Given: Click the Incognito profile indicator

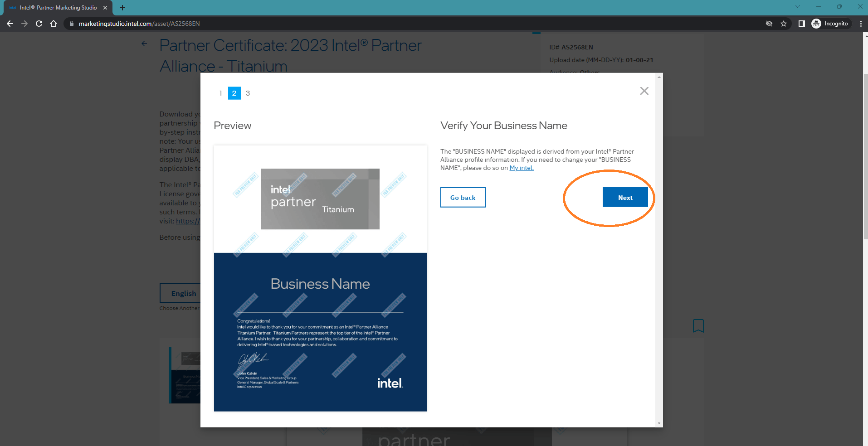Looking at the screenshot, I should coord(830,24).
